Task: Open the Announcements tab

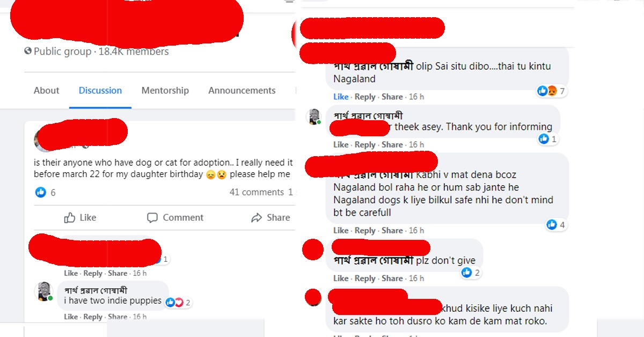Action: point(241,90)
